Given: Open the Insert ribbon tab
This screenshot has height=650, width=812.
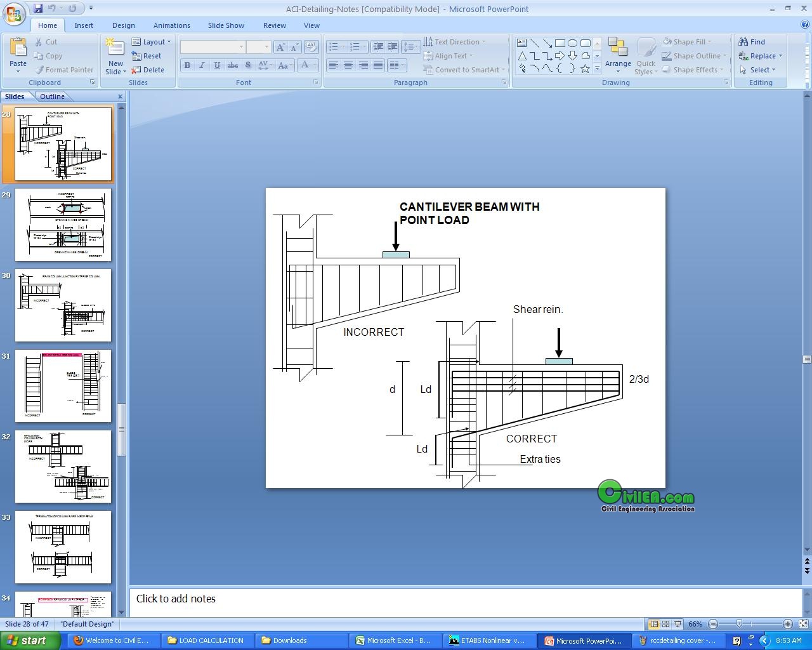Looking at the screenshot, I should click(x=84, y=25).
